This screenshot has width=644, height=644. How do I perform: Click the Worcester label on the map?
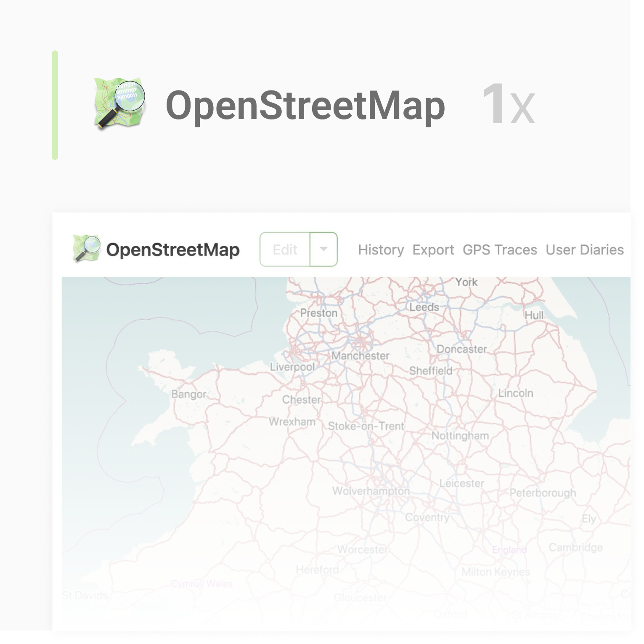pyautogui.click(x=363, y=550)
